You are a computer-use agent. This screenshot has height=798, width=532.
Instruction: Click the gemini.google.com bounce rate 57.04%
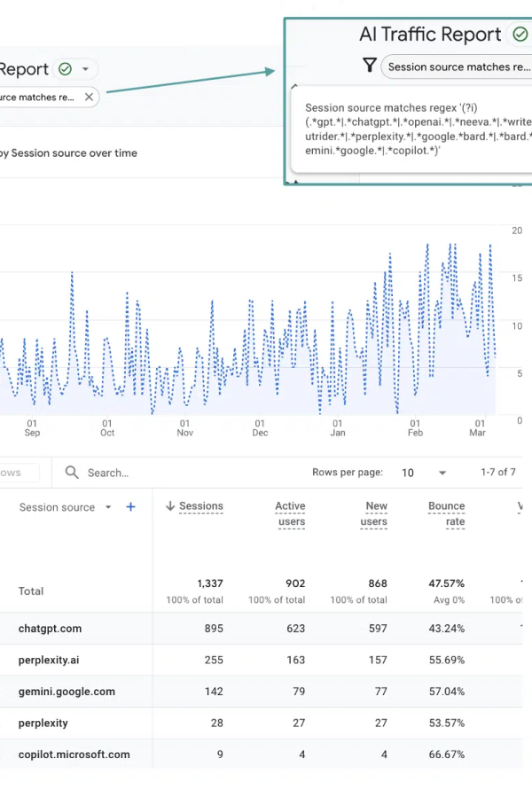click(x=447, y=692)
